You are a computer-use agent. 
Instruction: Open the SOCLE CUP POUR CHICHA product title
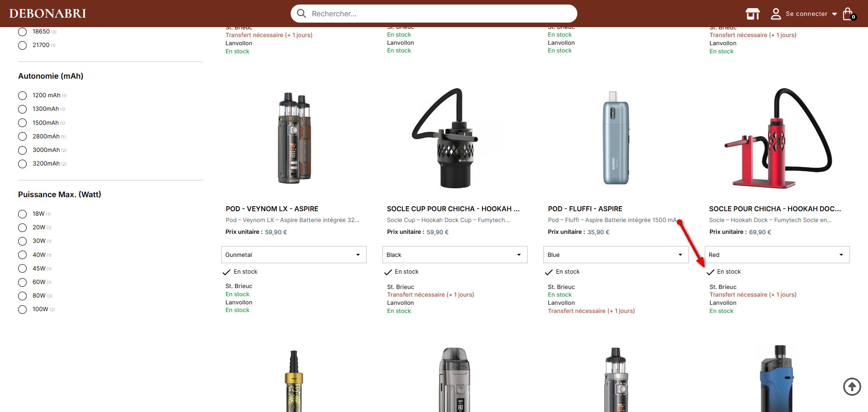point(453,209)
